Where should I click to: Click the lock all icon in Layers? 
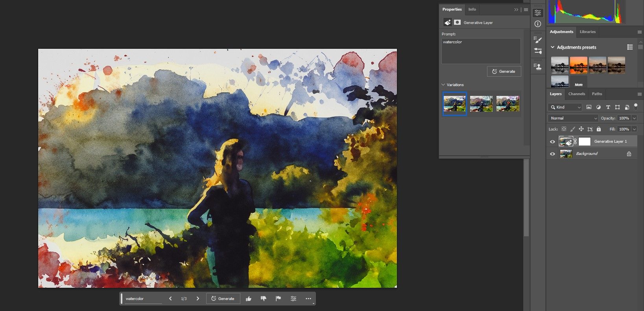tap(599, 129)
